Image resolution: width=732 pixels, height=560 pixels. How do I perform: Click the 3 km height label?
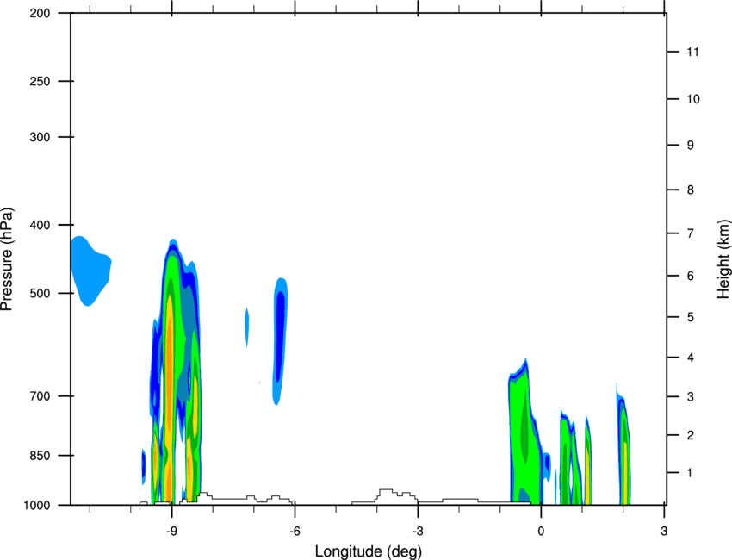click(691, 396)
